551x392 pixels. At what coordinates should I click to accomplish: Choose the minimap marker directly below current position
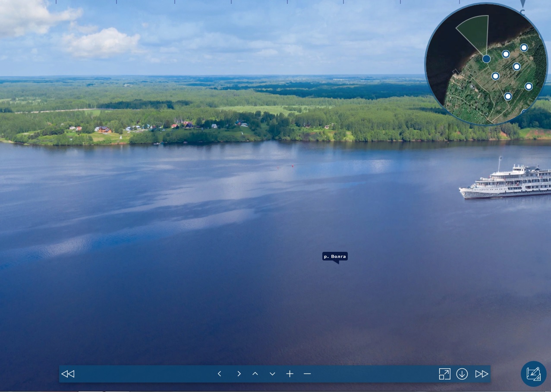coord(495,76)
